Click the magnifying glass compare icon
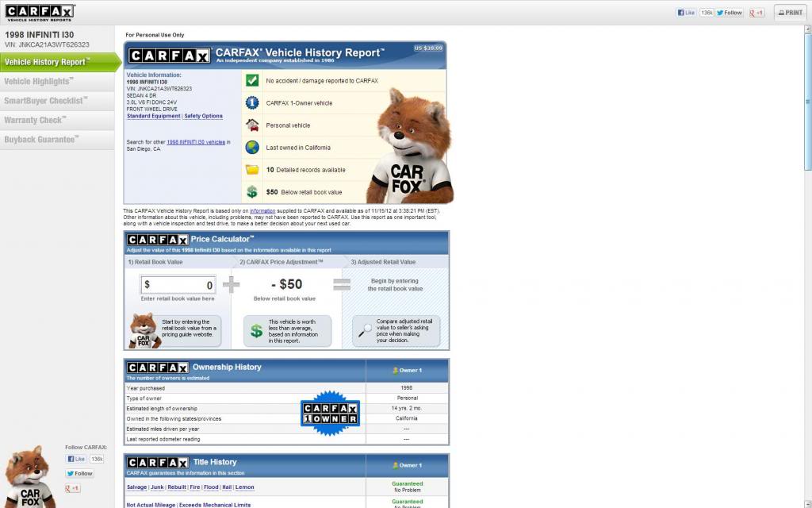 pyautogui.click(x=365, y=329)
